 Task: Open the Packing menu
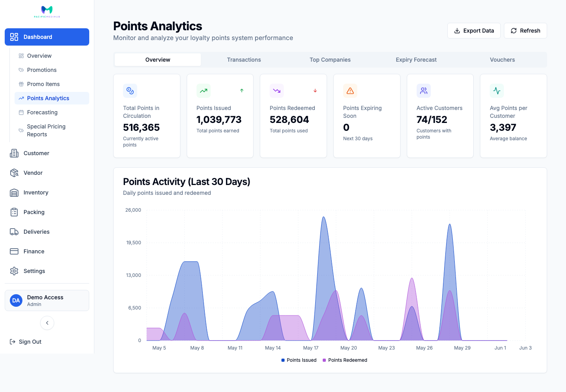[47, 212]
